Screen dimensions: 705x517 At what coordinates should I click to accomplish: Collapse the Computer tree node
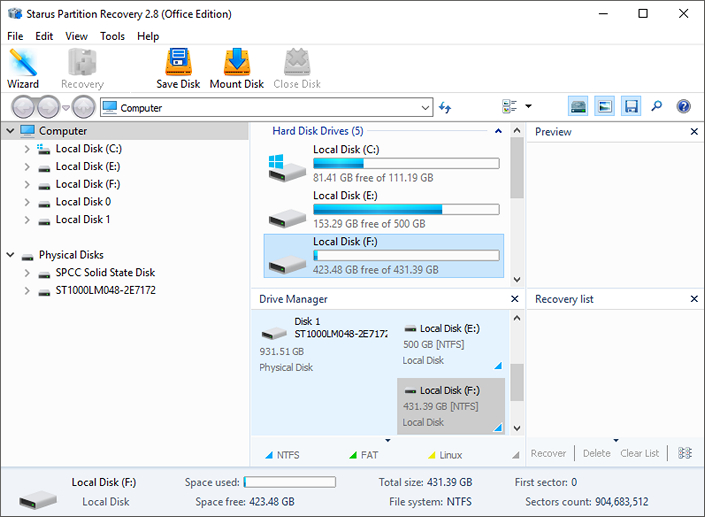click(10, 131)
